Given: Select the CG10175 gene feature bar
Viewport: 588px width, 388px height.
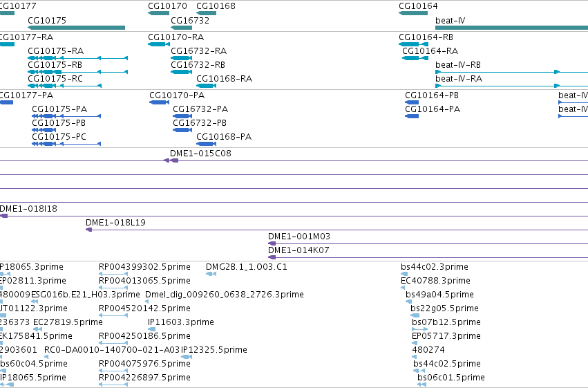Looking at the screenshot, I should (77, 28).
